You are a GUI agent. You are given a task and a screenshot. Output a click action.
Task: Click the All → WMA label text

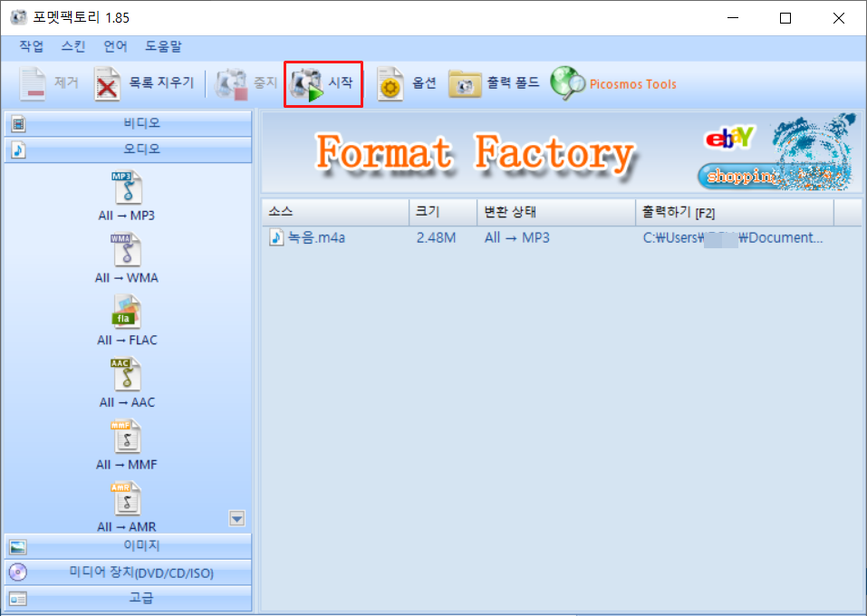click(127, 277)
